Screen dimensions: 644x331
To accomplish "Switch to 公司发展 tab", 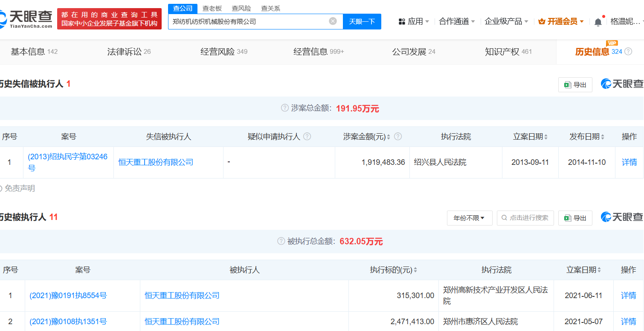I will (x=414, y=52).
